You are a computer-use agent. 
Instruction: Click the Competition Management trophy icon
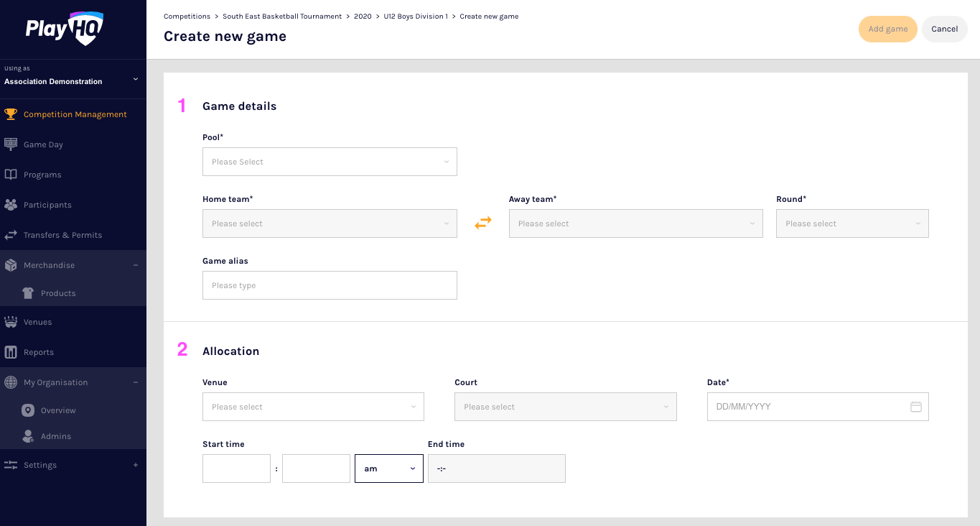click(11, 114)
